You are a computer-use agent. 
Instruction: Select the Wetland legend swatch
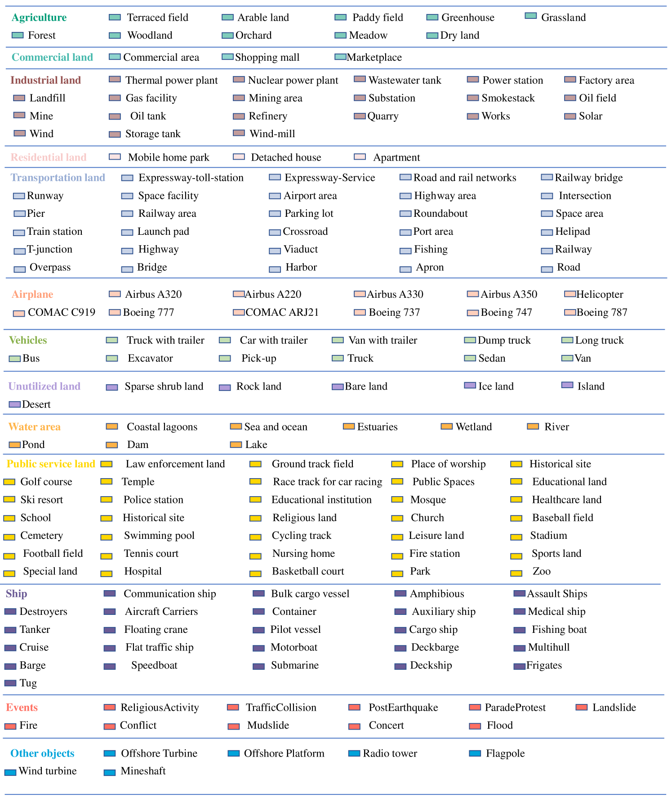pos(446,426)
